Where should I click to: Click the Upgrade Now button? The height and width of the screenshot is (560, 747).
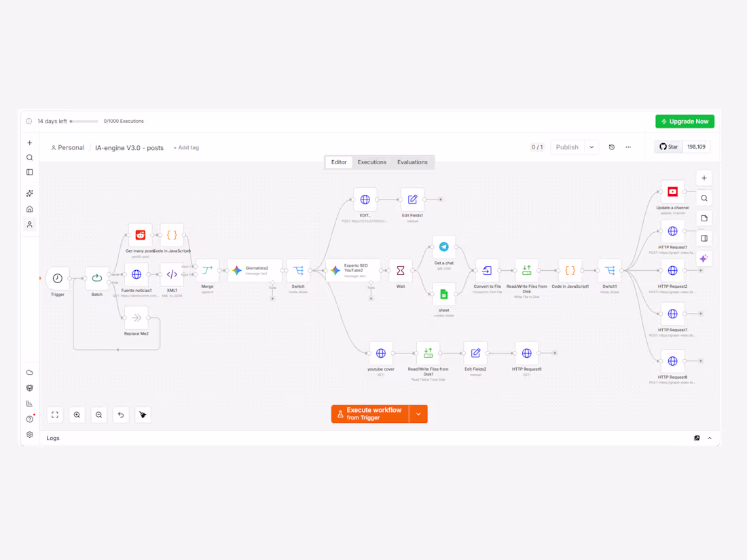click(685, 122)
